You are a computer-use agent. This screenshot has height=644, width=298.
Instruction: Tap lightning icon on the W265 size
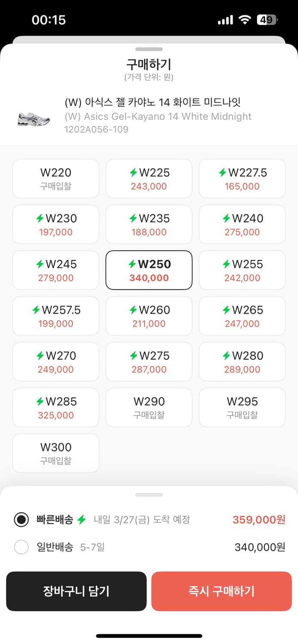(x=226, y=310)
